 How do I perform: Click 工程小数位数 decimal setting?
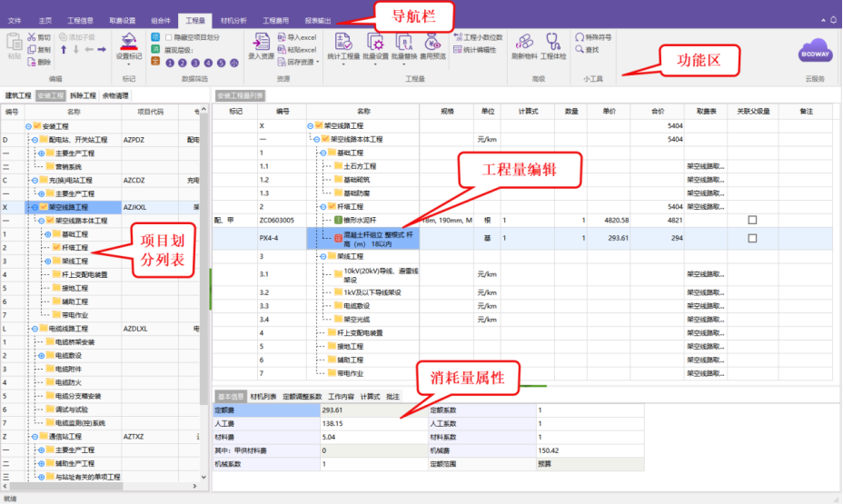(x=478, y=37)
